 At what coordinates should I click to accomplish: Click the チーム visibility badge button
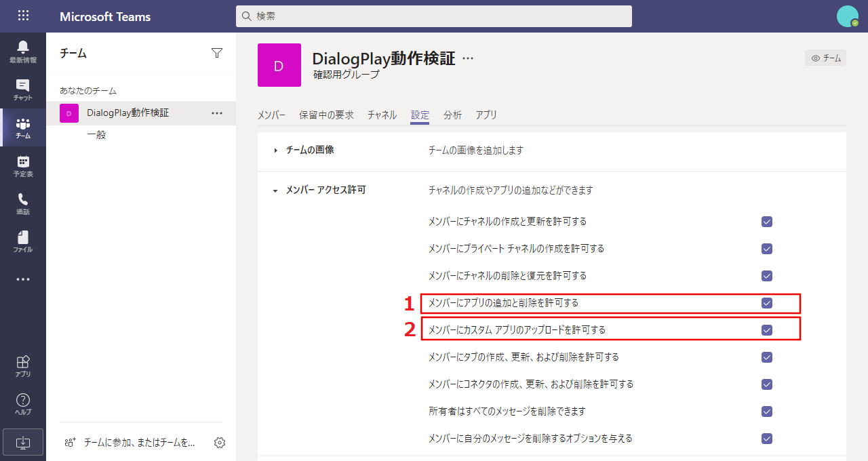coord(826,58)
